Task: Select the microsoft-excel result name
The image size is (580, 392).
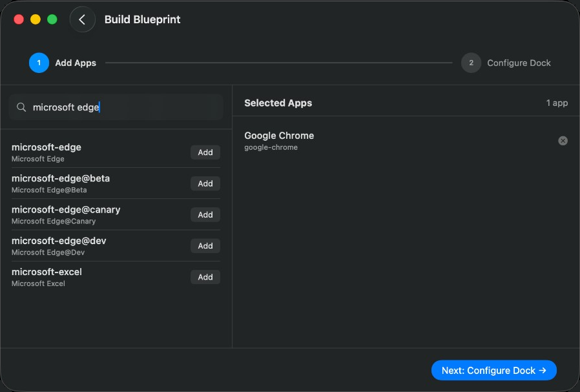Action: [x=47, y=272]
